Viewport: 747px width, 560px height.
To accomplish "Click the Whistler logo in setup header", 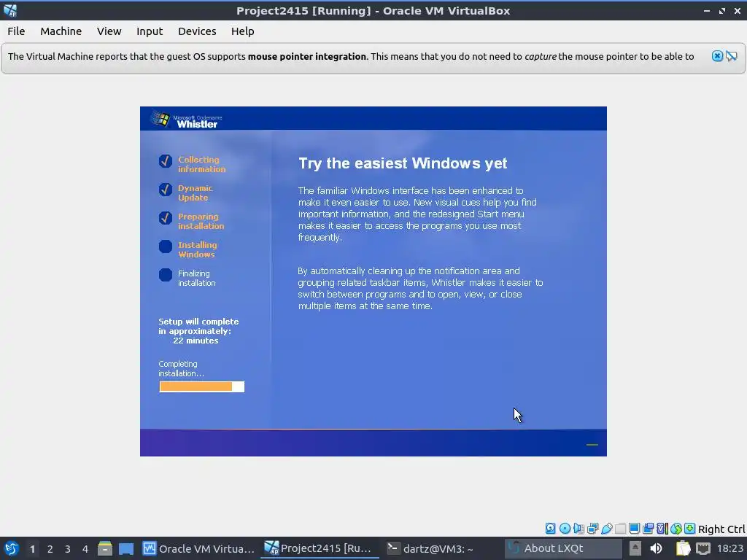I will pos(185,120).
